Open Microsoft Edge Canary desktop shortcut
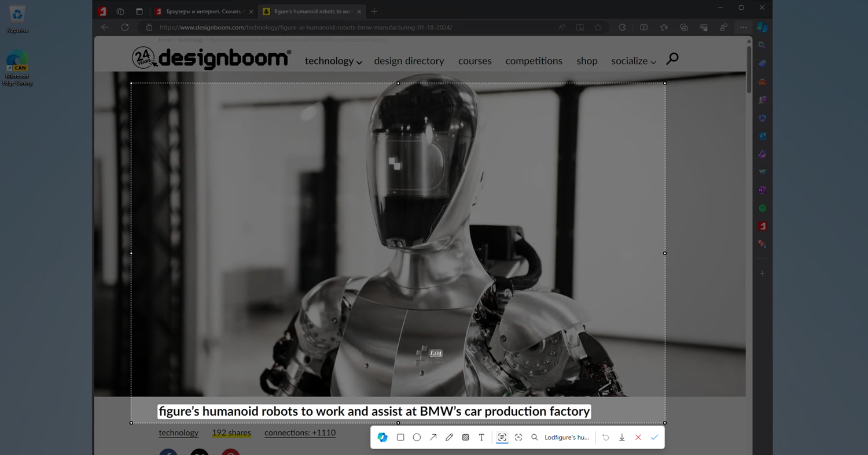 click(x=17, y=68)
